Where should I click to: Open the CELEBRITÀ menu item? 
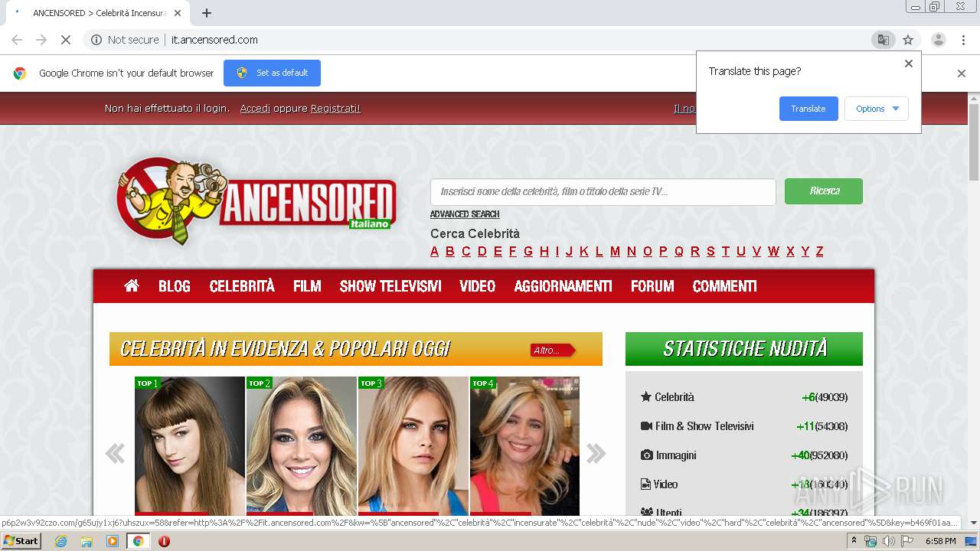[242, 286]
